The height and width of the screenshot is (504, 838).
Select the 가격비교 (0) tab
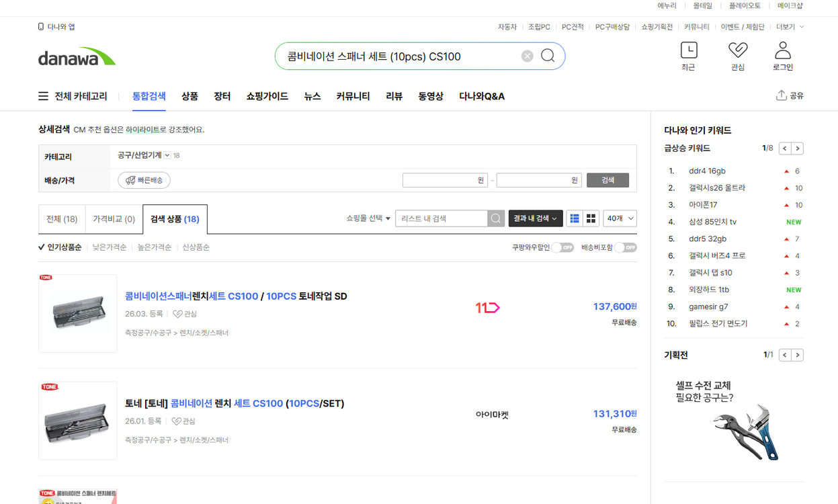[114, 219]
